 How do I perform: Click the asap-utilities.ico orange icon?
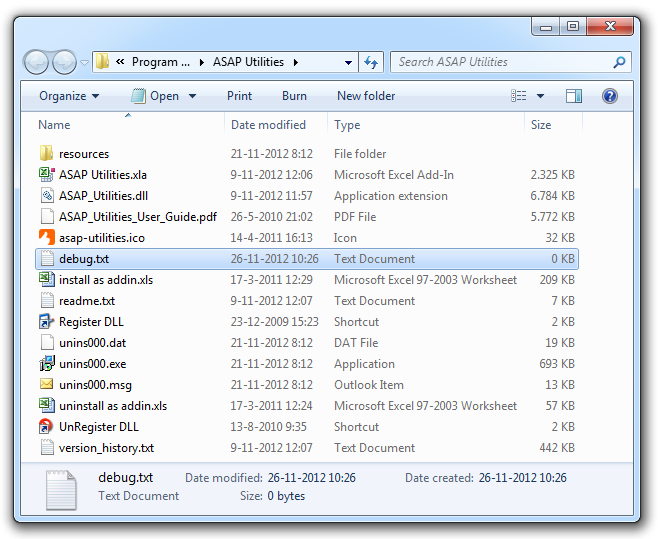coord(47,238)
